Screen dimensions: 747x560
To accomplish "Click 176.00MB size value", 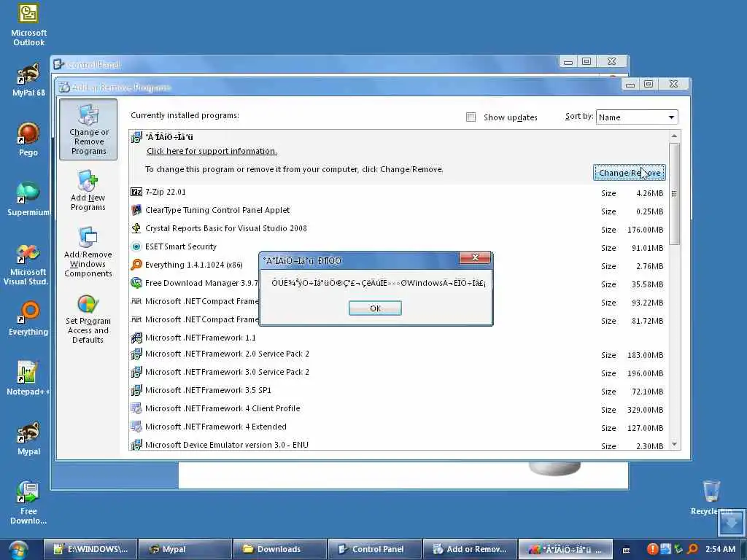I will point(645,230).
